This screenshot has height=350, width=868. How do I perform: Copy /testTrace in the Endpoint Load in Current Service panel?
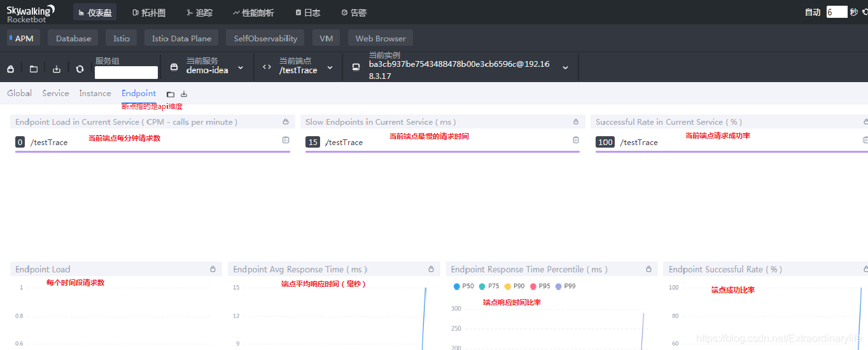[286, 140]
